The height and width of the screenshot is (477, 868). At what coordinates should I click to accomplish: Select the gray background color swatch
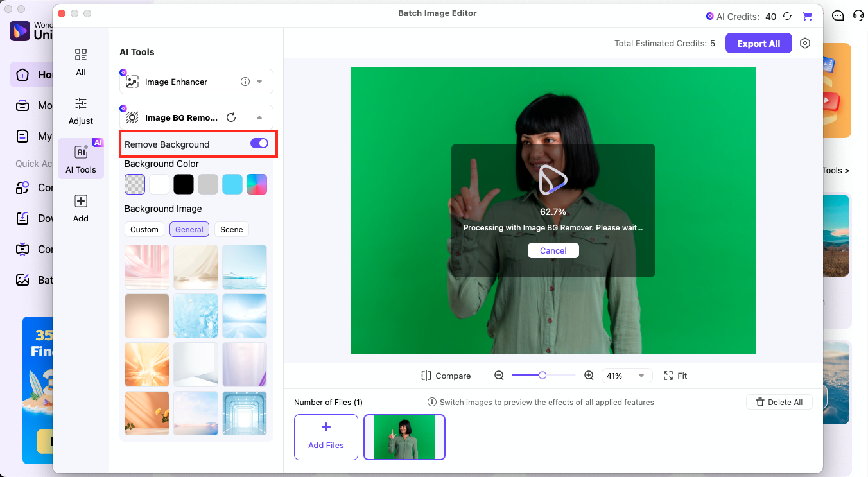208,184
